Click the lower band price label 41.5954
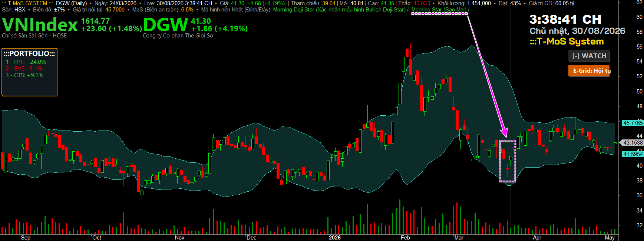This screenshot has width=644, height=241. point(633,154)
